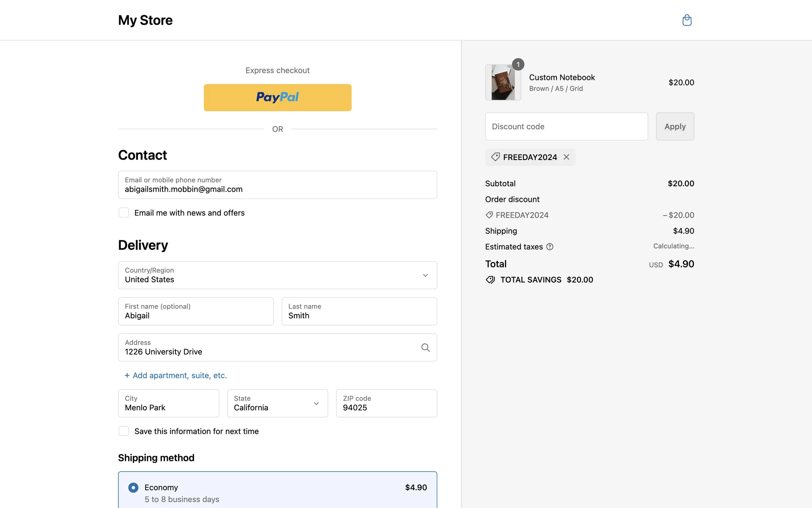Open the Country/Region dropdown

coord(277,275)
